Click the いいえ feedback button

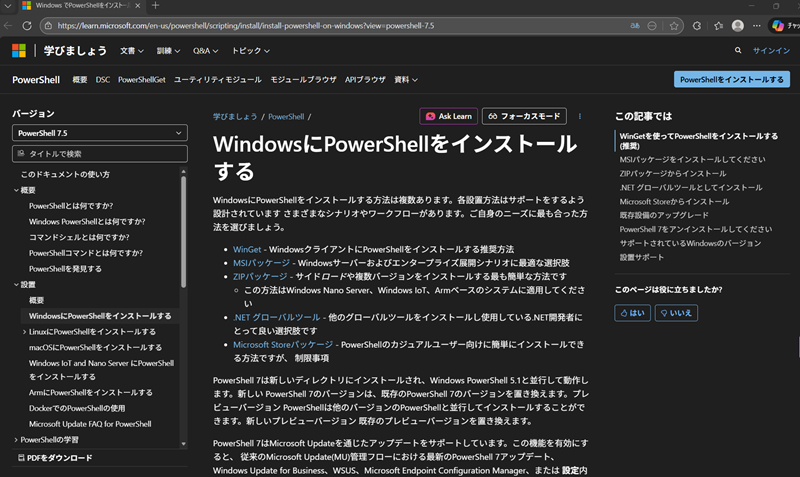click(676, 313)
